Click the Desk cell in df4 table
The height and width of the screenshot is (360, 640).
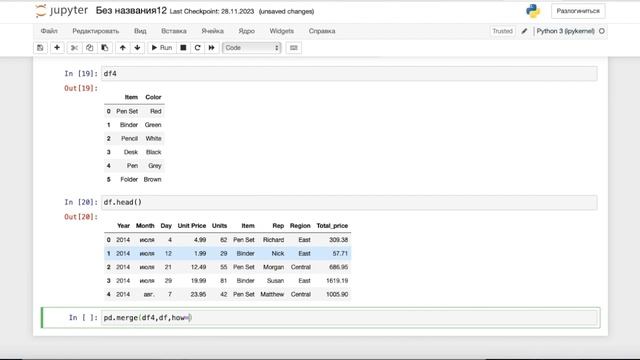131,152
